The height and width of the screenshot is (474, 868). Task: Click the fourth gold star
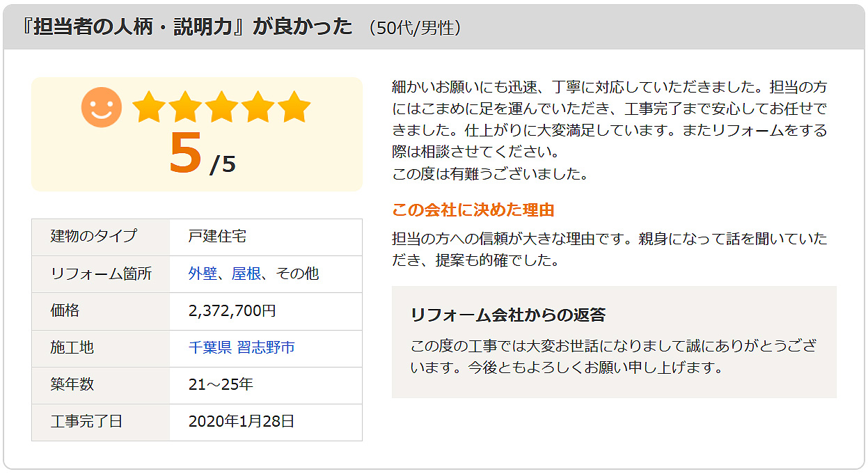[x=258, y=107]
